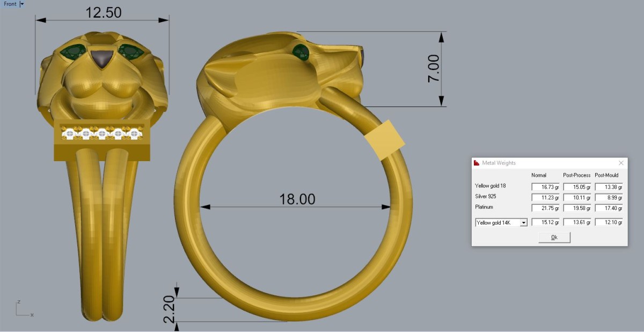The height and width of the screenshot is (332, 644).
Task: Select the Yellow gold 18 Post-Process 15.05 gr field
Action: (577, 187)
